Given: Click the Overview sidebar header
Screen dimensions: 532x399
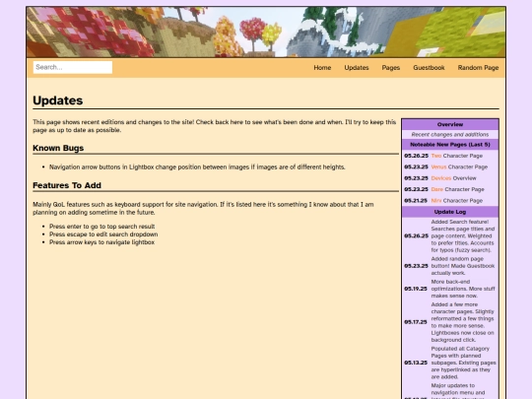Looking at the screenshot, I should (450, 124).
